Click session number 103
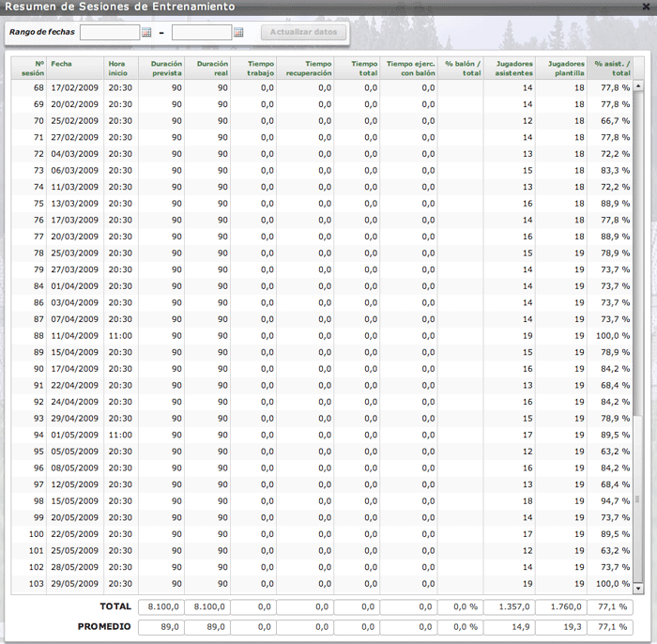657x644 pixels. [x=36, y=584]
